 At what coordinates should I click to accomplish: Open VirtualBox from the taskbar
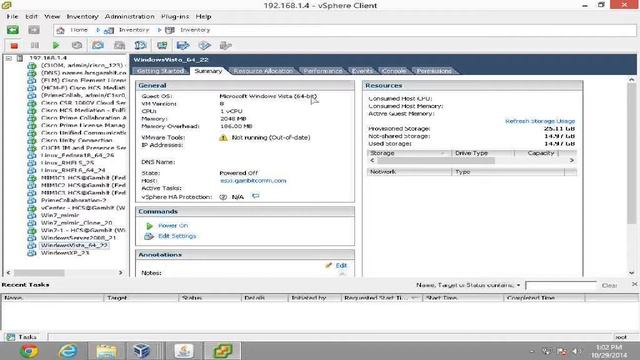click(x=141, y=351)
